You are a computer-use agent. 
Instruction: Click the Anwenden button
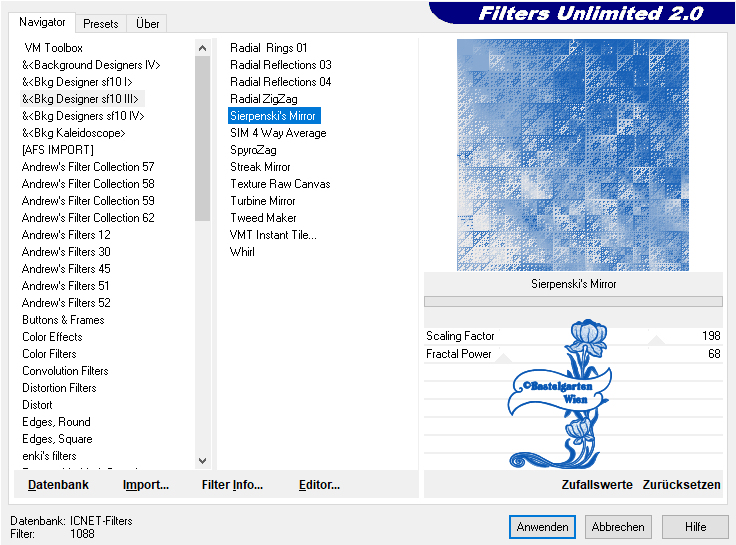[542, 527]
